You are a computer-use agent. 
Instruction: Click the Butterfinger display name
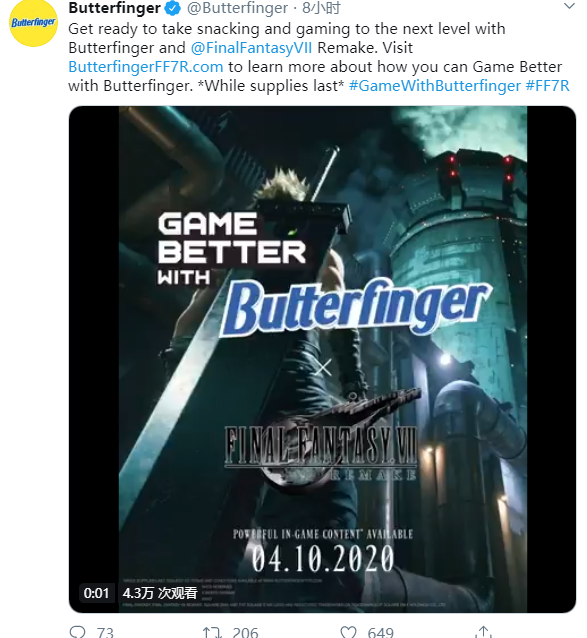115,8
